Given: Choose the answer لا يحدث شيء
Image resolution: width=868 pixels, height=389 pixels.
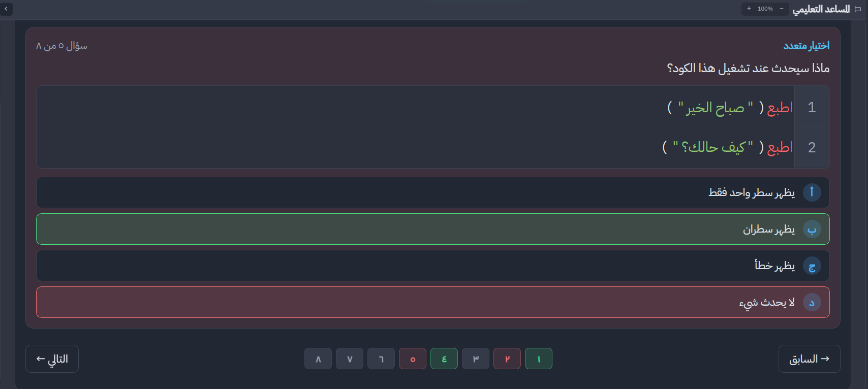Looking at the screenshot, I should 433,302.
